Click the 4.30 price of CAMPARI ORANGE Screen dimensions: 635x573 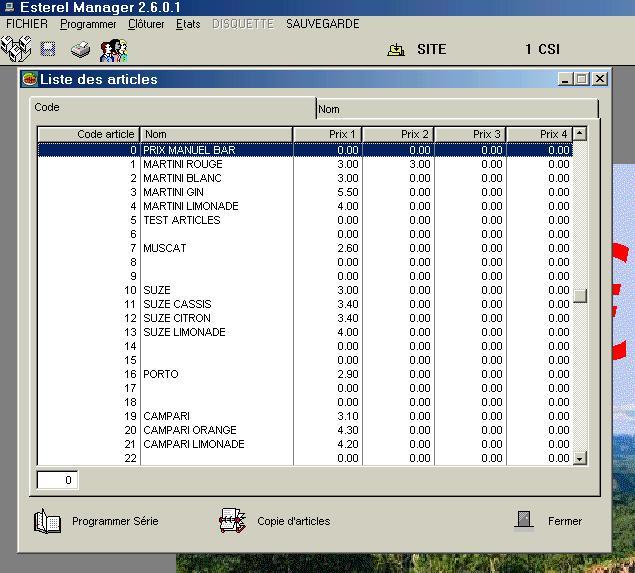coord(348,430)
